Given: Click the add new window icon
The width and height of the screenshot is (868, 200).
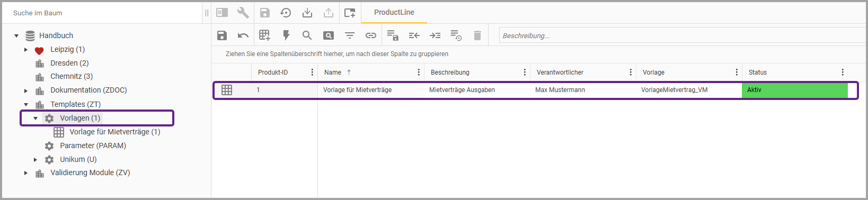Looking at the screenshot, I should (x=350, y=13).
